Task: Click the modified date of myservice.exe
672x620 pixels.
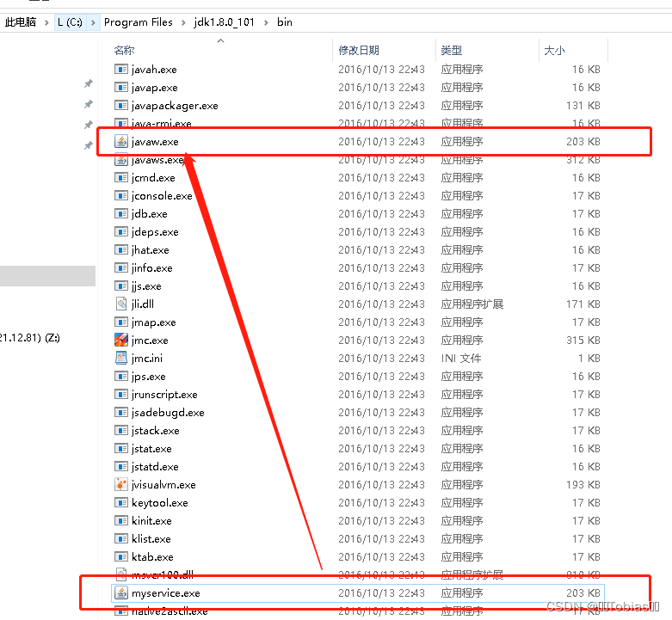Action: 381,593
